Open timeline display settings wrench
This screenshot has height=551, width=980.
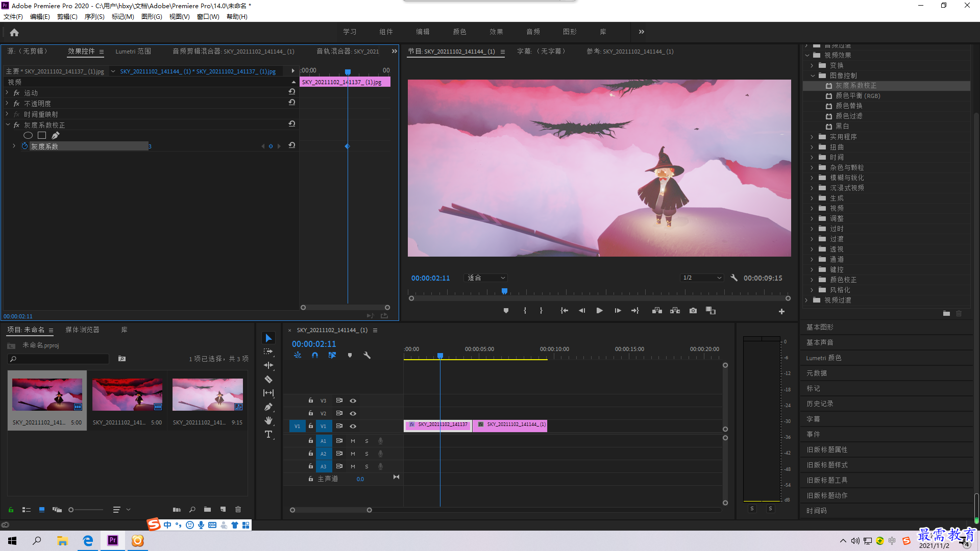(x=367, y=355)
